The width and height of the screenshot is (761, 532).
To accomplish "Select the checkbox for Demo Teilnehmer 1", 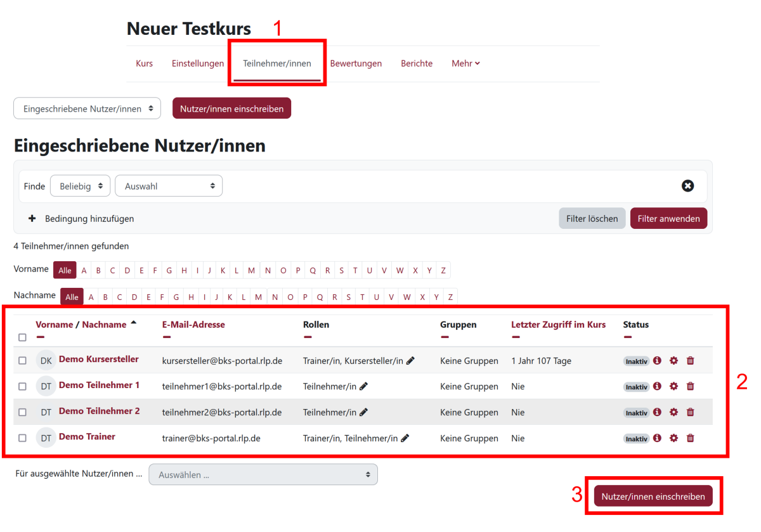I will (x=22, y=386).
